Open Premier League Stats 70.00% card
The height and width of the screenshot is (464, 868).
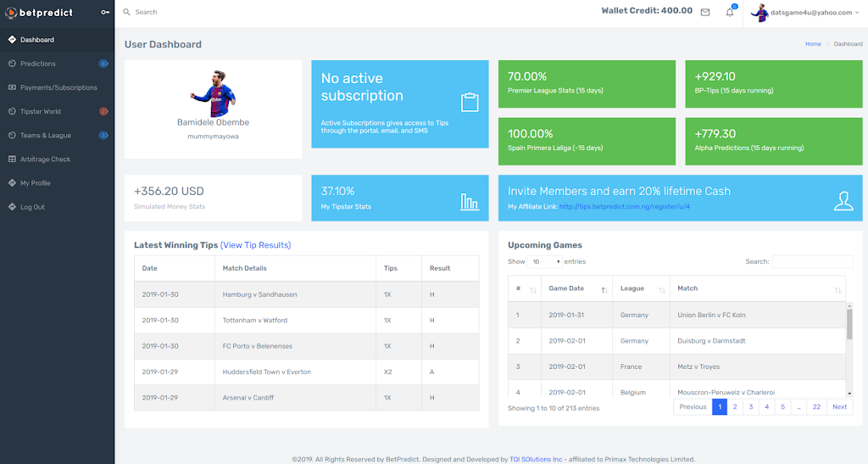(x=587, y=84)
